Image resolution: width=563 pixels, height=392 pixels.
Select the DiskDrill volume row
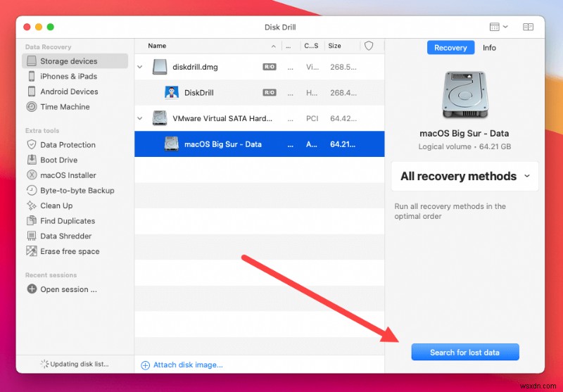point(259,93)
